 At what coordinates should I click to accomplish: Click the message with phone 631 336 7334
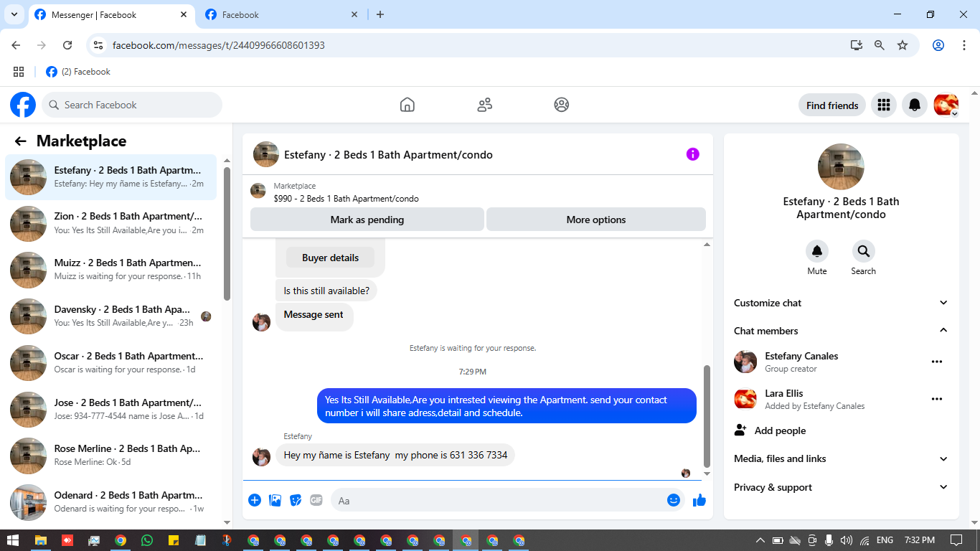click(395, 455)
